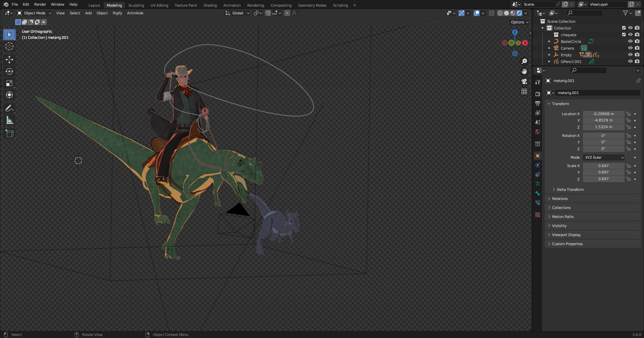Lock the Location X value

pyautogui.click(x=628, y=114)
